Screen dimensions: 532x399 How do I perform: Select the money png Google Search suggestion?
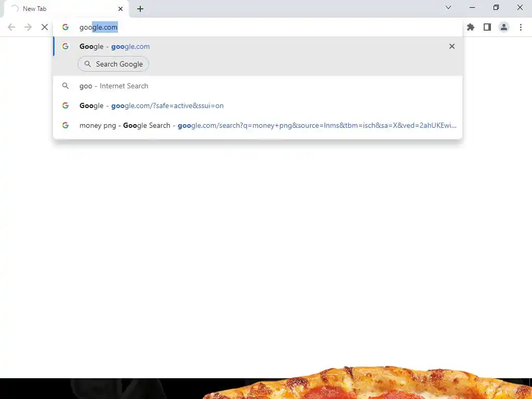coord(258,125)
